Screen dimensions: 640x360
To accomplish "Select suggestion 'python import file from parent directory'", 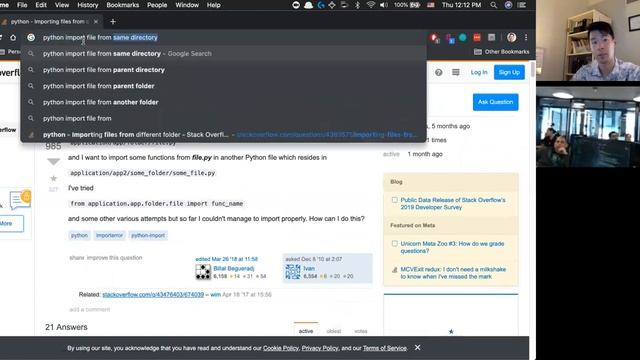I will point(224,70).
